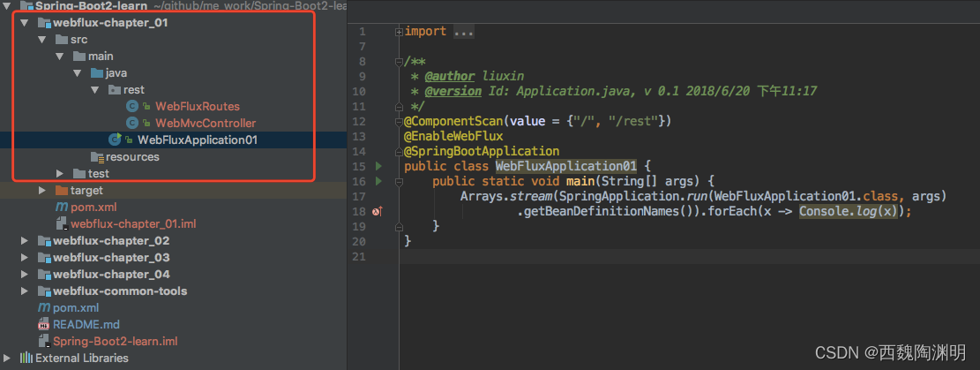Expand webflux-chapter_02 module
Screen dimensions: 980x370
tap(25, 241)
